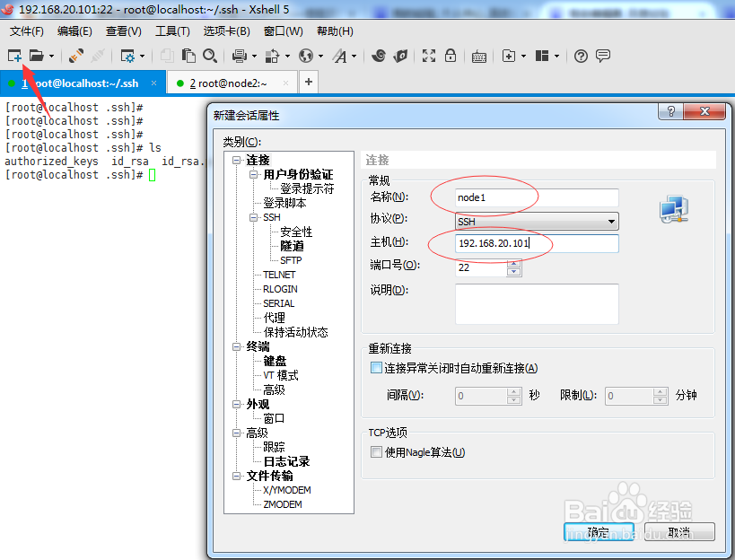Image resolution: width=735 pixels, height=560 pixels.
Task: Click the Find magnifier icon
Action: 209,56
